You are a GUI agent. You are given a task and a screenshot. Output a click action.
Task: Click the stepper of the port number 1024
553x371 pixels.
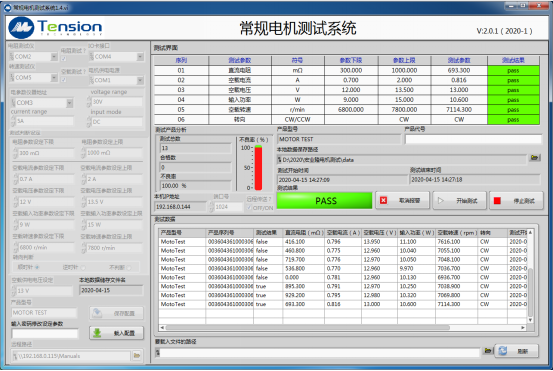(211, 207)
